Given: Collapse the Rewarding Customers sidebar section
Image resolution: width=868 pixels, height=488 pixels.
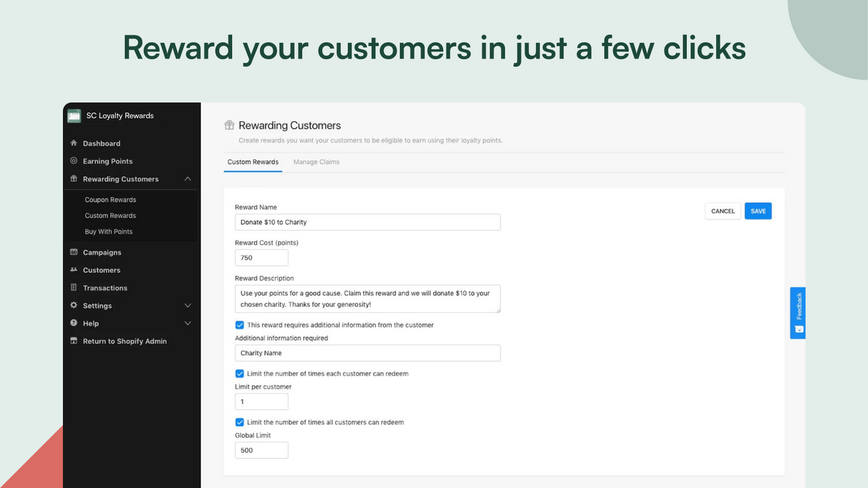Looking at the screenshot, I should tap(188, 179).
